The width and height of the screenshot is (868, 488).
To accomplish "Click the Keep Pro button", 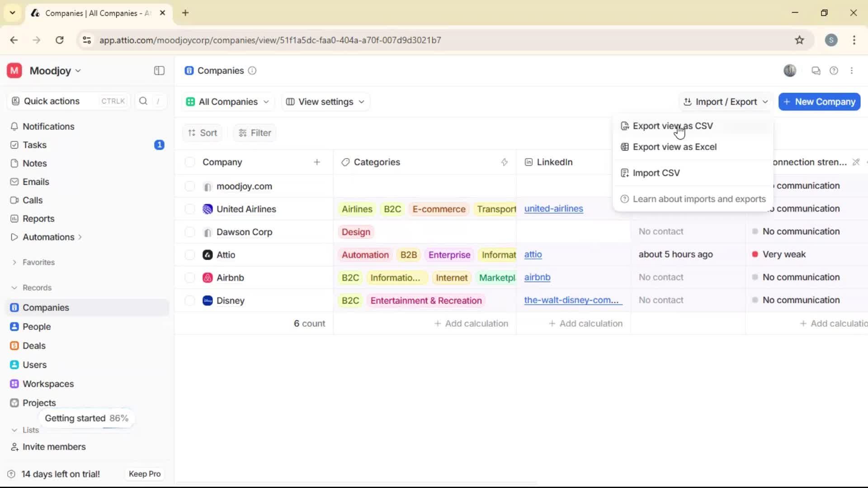I will (x=145, y=474).
